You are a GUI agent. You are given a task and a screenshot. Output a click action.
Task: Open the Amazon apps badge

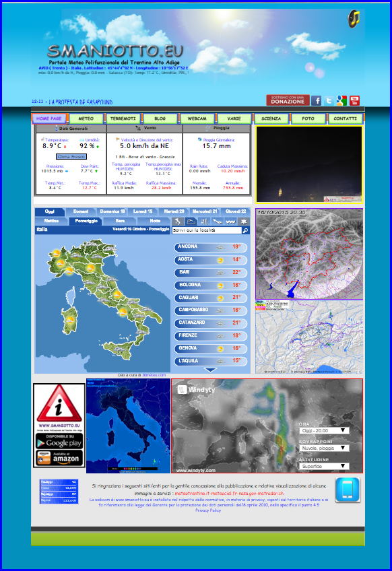coord(59,458)
